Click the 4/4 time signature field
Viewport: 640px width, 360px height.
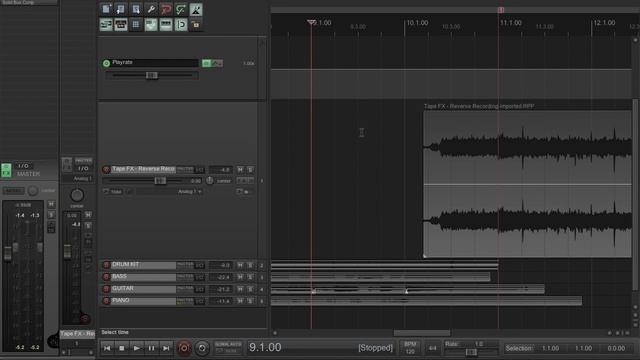432,348
